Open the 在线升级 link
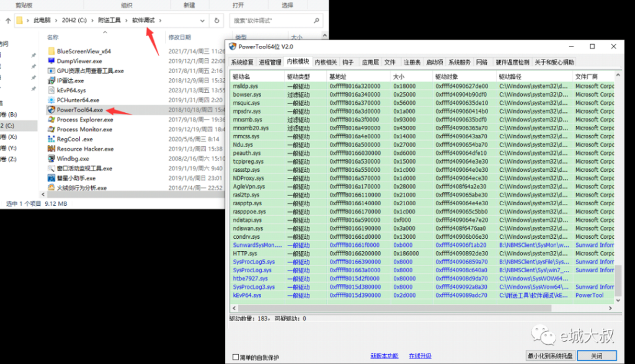The width and height of the screenshot is (635, 364). coord(419,356)
